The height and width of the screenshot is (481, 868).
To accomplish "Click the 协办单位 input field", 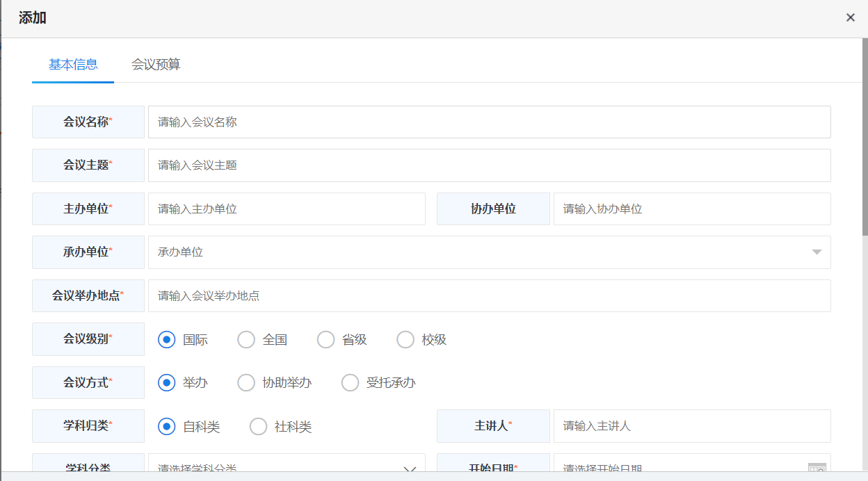I will click(691, 209).
